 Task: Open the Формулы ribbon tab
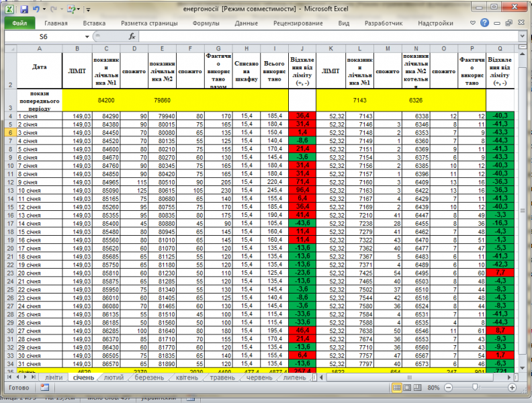206,23
